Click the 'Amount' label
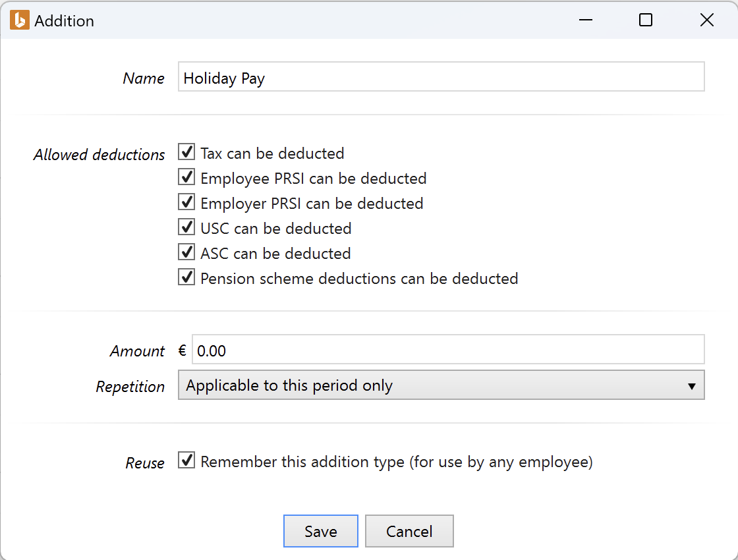 [137, 351]
